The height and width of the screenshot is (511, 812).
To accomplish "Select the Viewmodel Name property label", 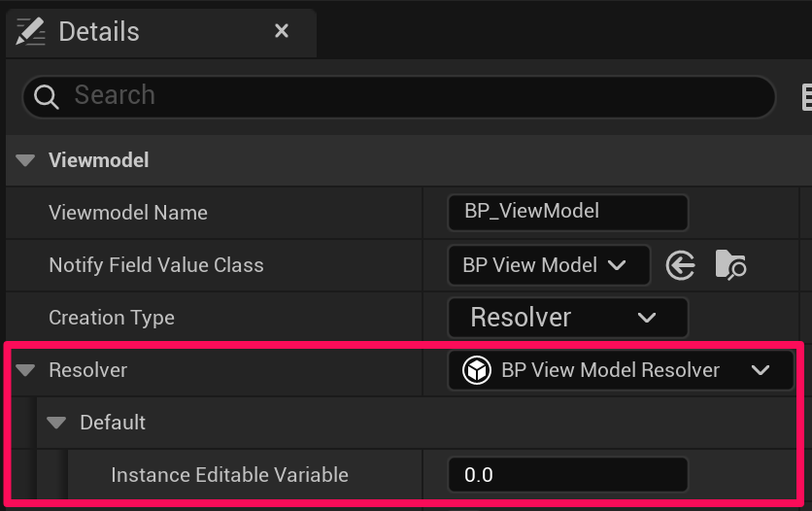I will 128,213.
